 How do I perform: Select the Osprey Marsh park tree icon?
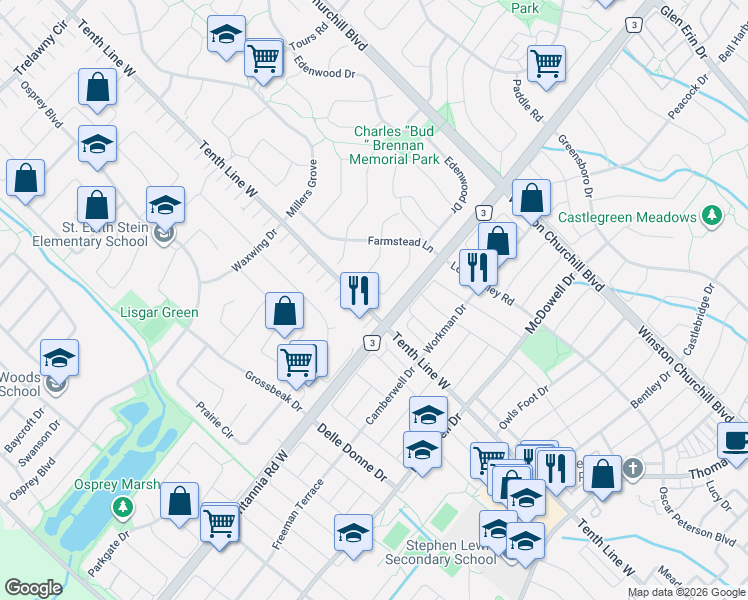[123, 506]
